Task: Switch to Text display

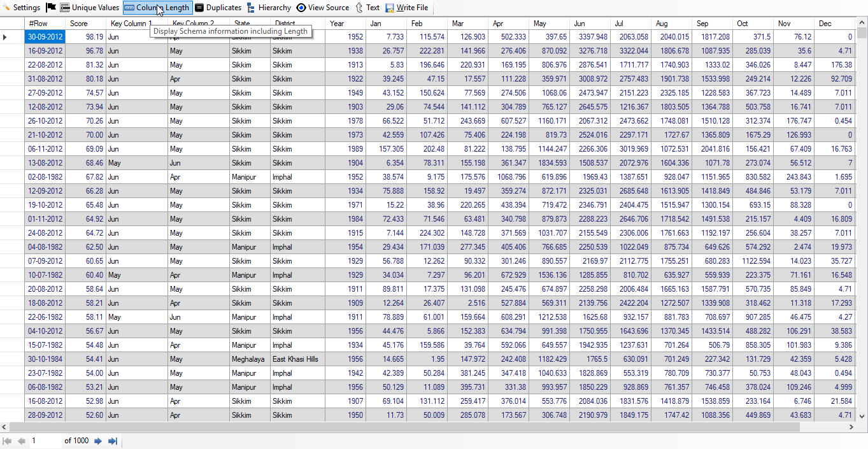Action: tap(367, 8)
